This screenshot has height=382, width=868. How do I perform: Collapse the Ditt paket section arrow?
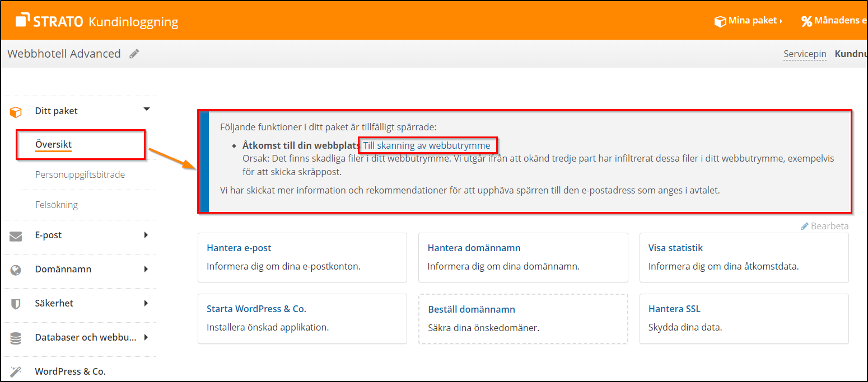[147, 110]
